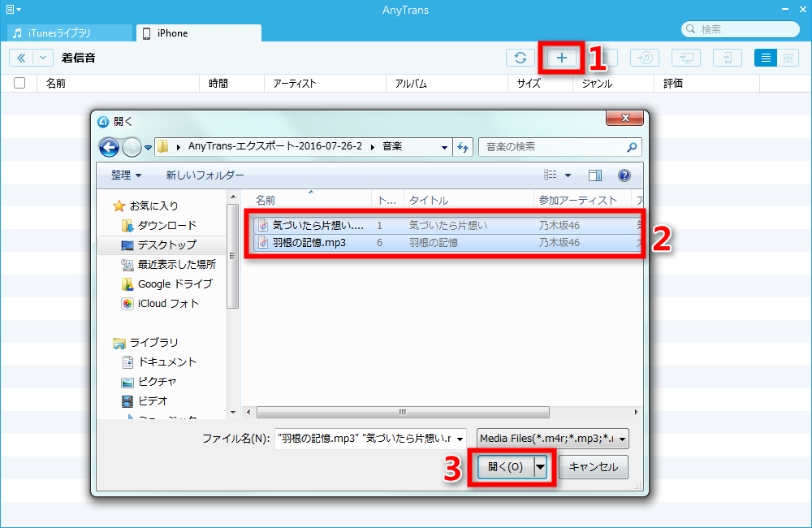
Task: Click 音楽 in the address path
Action: click(392, 147)
